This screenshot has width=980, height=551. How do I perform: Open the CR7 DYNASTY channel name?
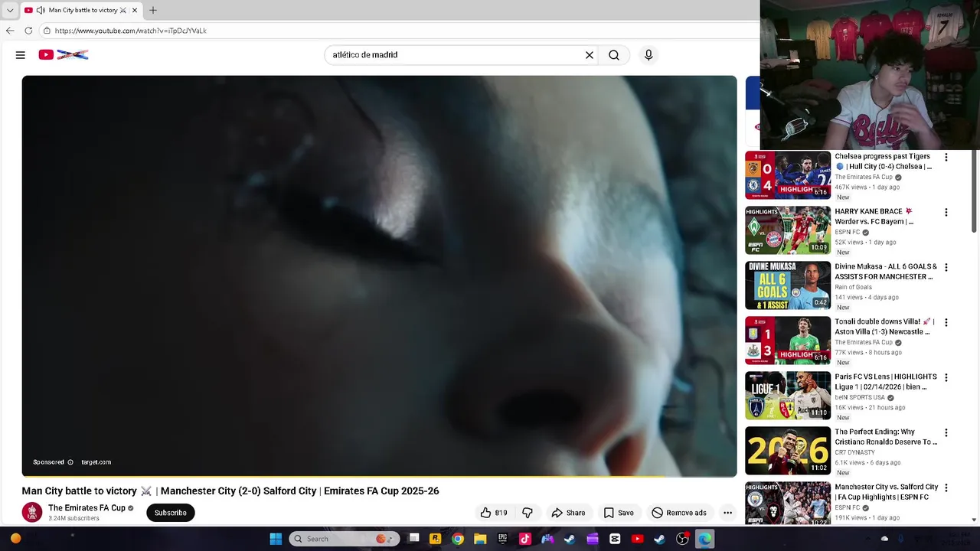pos(854,452)
